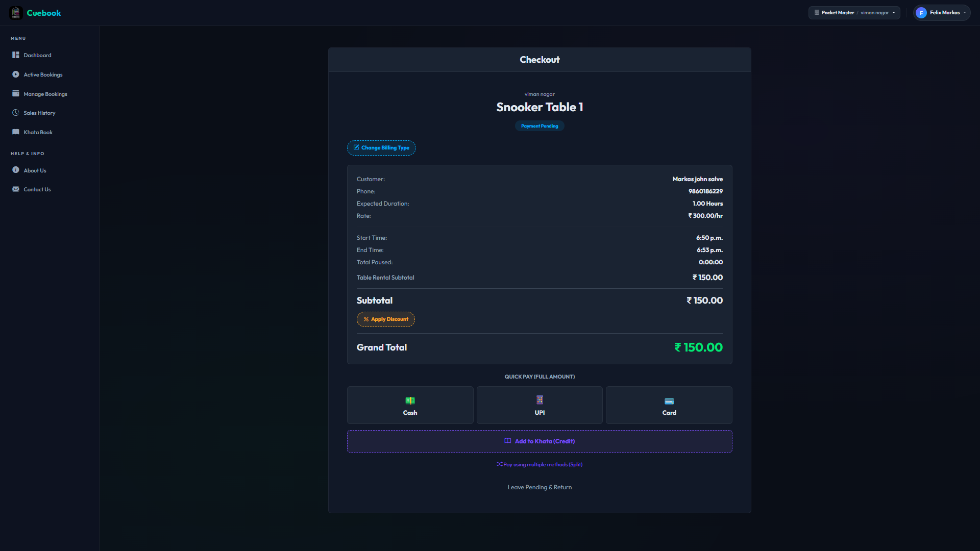Image resolution: width=980 pixels, height=551 pixels.
Task: Click Manage Bookings calendar icon
Action: coord(16,94)
